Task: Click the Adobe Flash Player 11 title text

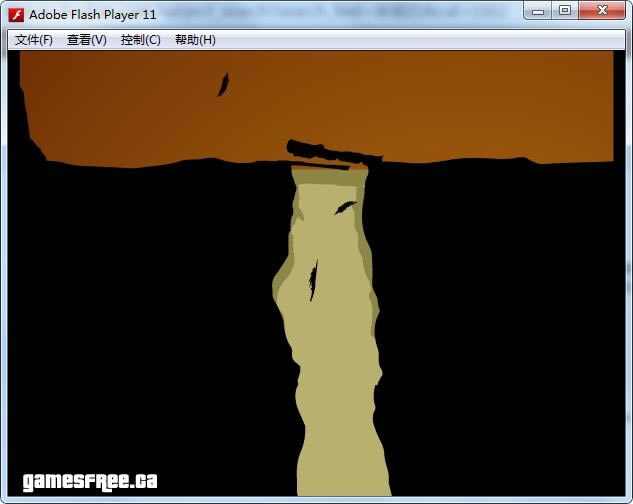Action: 93,14
